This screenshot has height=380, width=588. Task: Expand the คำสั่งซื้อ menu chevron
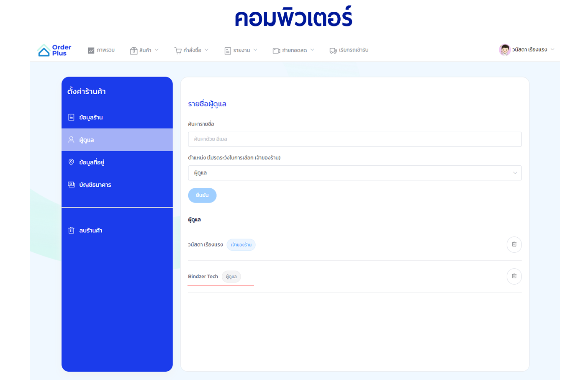coord(206,50)
